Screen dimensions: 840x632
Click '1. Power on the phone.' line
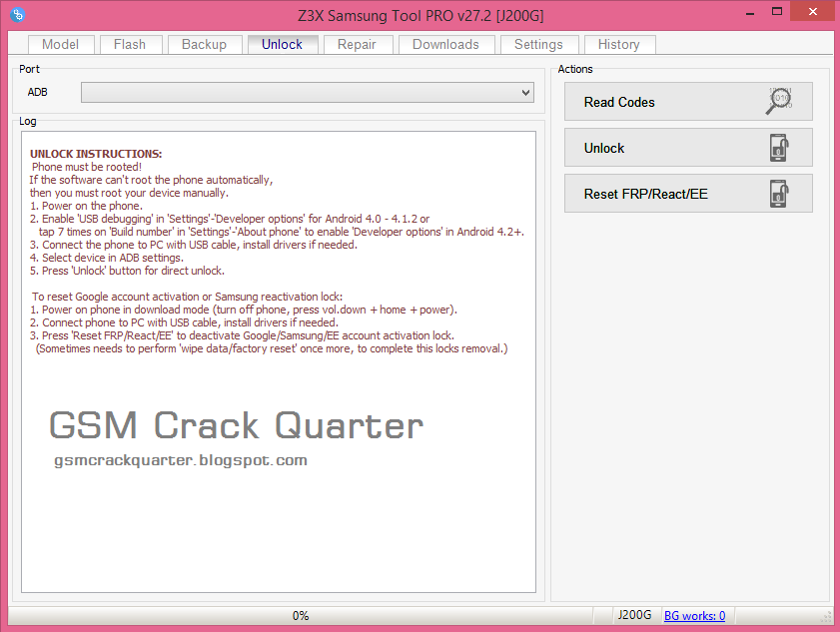point(86,207)
